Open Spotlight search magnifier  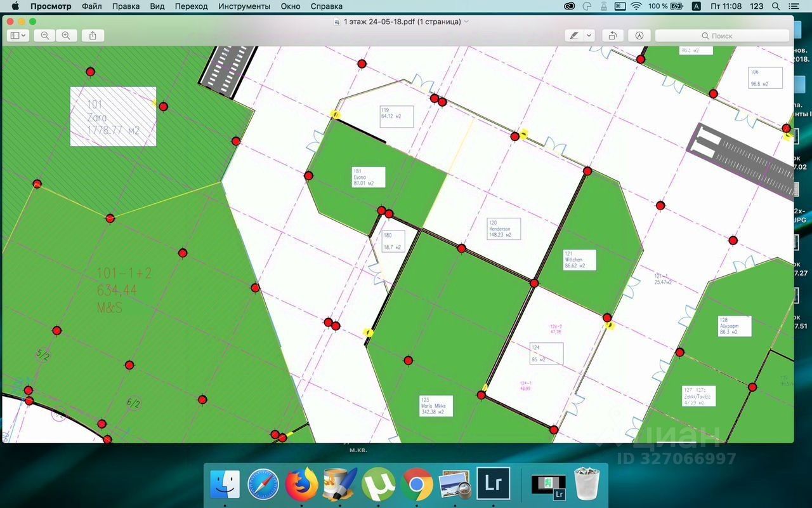[776, 6]
